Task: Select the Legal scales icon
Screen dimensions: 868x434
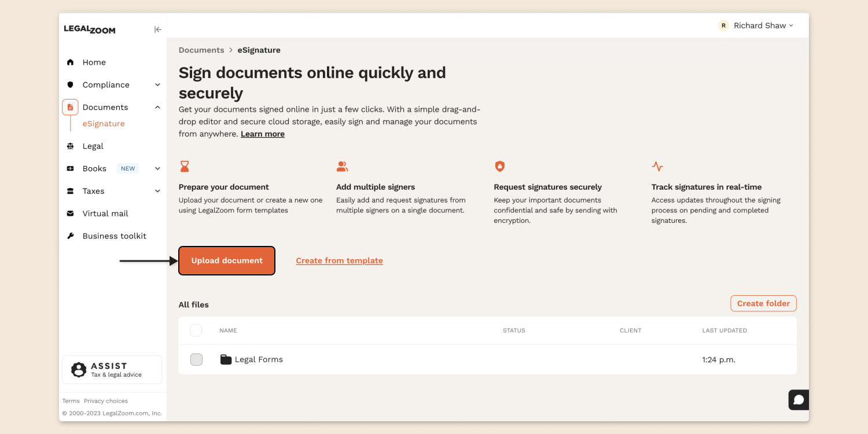Action: click(x=70, y=146)
